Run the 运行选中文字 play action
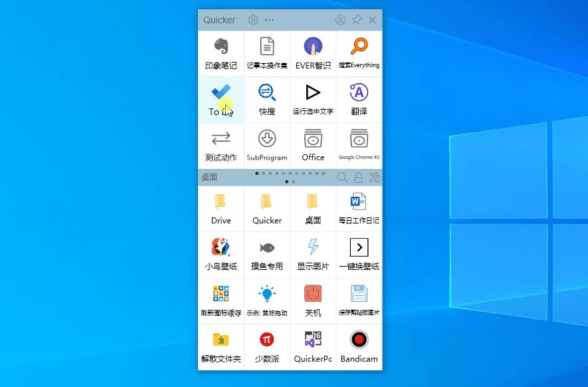588x387 pixels. pos(313,100)
